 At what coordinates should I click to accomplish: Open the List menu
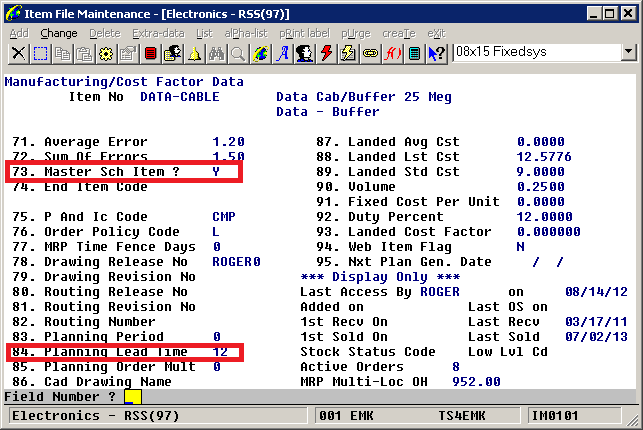point(204,33)
